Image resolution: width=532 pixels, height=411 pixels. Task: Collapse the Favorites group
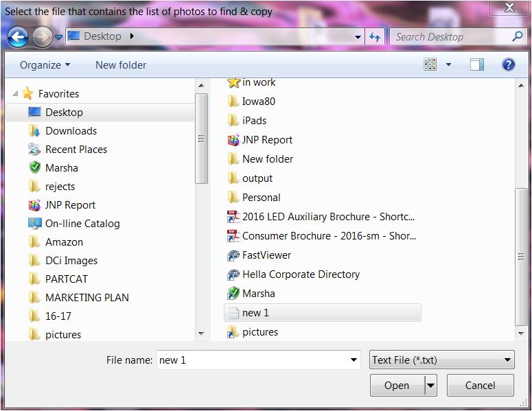(15, 93)
